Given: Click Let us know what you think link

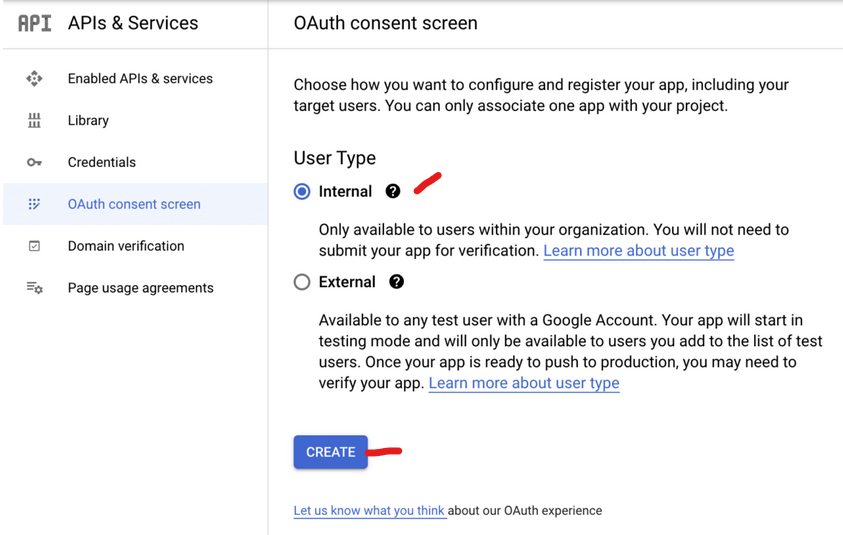Looking at the screenshot, I should 369,510.
